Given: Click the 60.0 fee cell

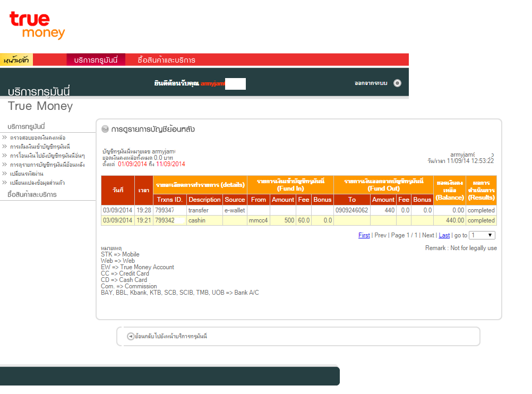Looking at the screenshot, I should click(x=304, y=220).
